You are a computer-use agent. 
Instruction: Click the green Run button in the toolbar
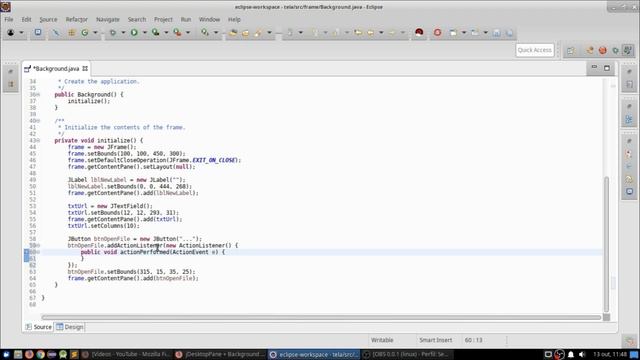pyautogui.click(x=134, y=32)
